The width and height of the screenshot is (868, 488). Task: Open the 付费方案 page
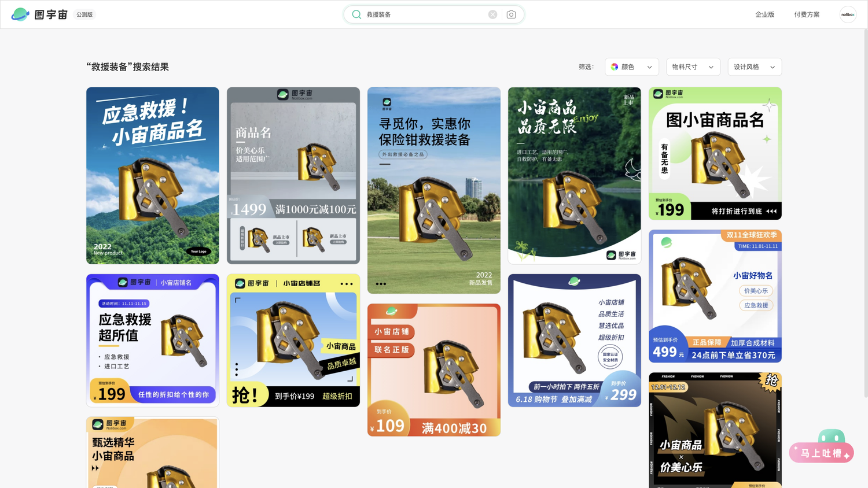pyautogui.click(x=807, y=14)
